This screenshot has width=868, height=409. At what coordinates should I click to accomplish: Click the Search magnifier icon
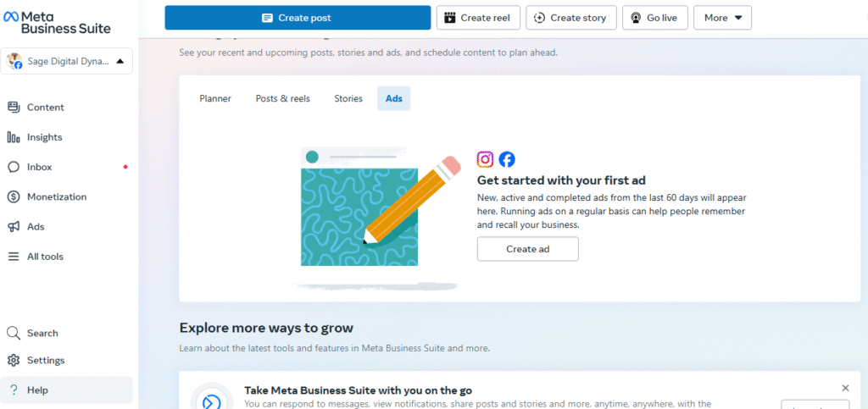[14, 333]
